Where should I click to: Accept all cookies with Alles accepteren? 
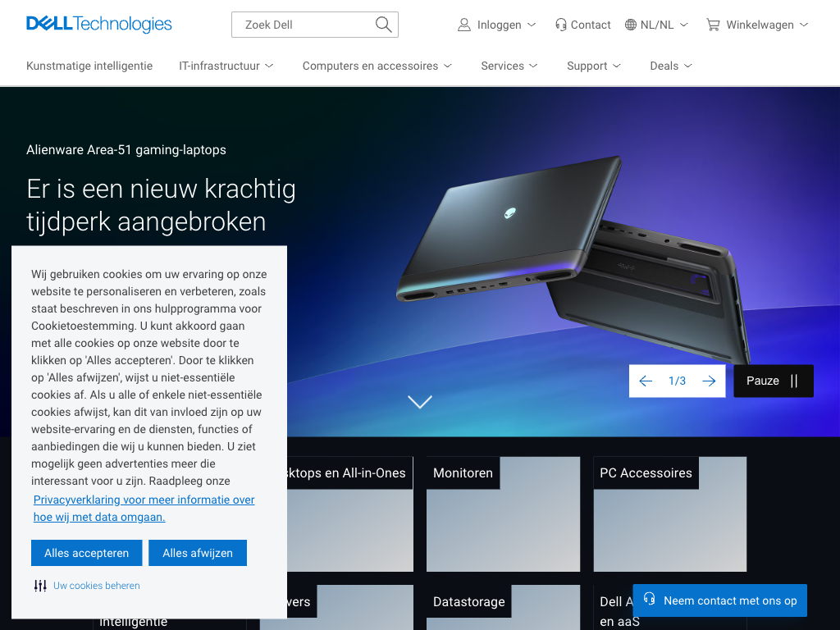tap(87, 553)
